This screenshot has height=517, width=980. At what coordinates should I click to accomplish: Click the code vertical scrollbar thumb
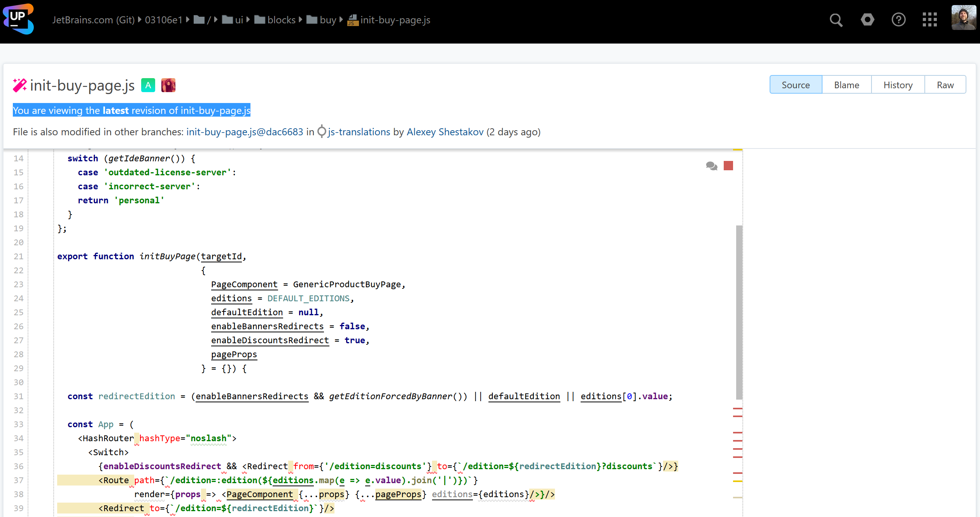coord(739,312)
